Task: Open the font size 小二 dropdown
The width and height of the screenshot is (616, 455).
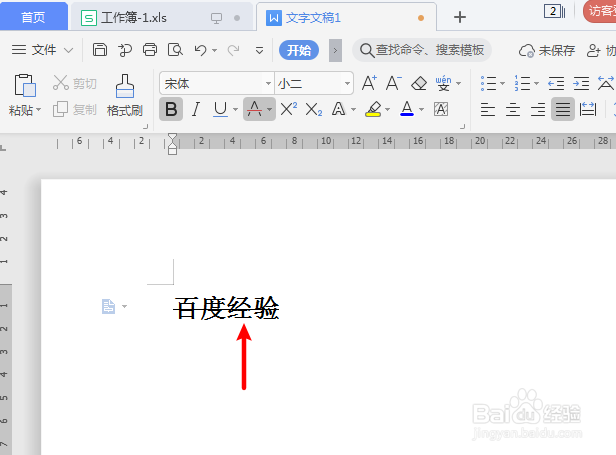Action: pos(347,83)
